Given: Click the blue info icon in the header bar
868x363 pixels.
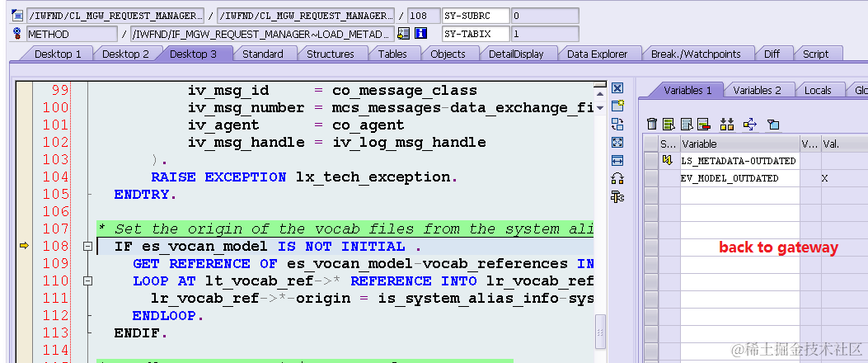Looking at the screenshot, I should click(421, 33).
